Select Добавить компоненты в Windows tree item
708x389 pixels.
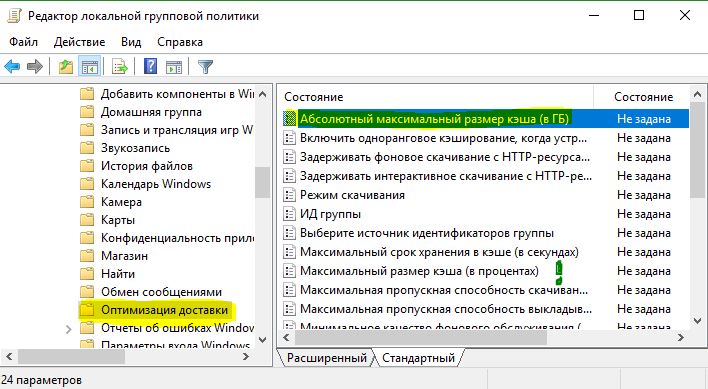[x=177, y=94]
